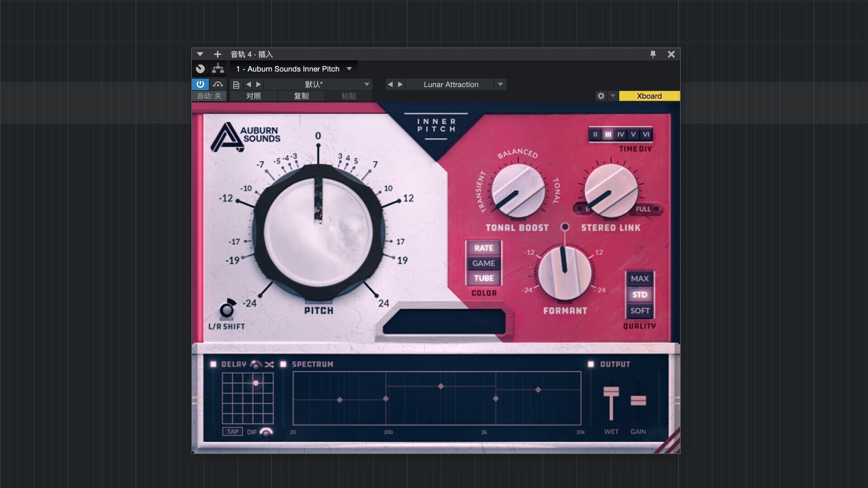Expand the arrow next to the gear
This screenshot has width=868, height=488.
(x=613, y=96)
